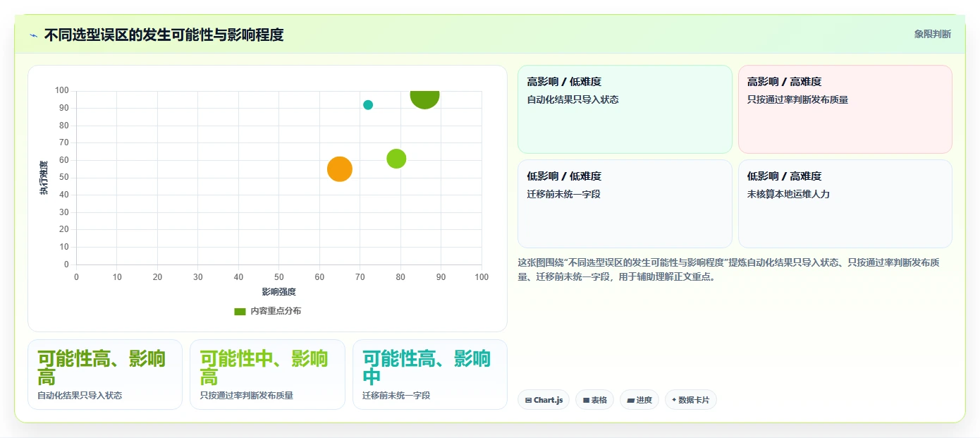
Task: Select the 可能性高、影响中 data card
Action: pos(430,375)
